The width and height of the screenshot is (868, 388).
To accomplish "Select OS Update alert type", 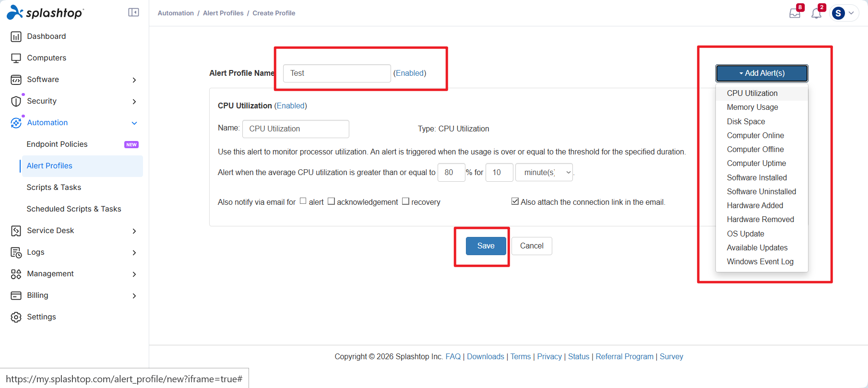I will [x=762, y=234].
